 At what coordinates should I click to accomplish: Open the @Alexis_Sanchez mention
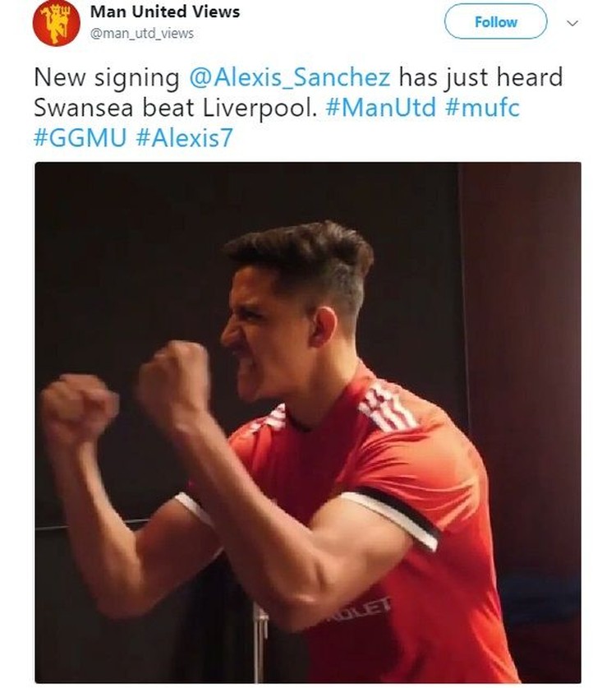pyautogui.click(x=289, y=77)
